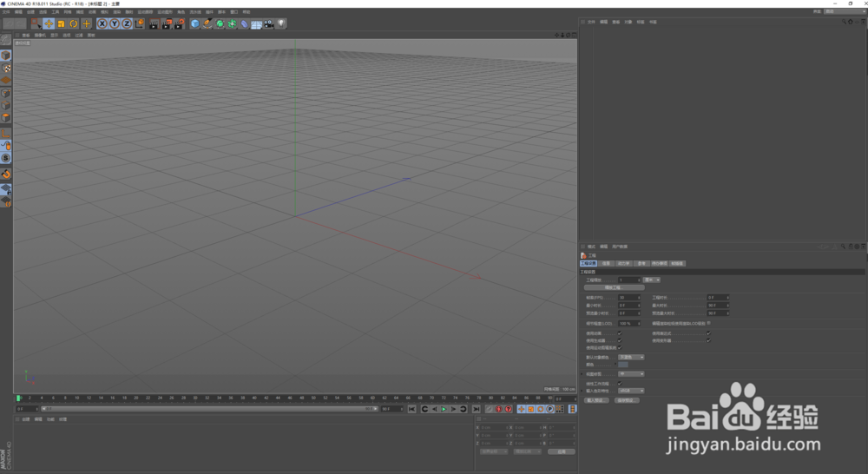The height and width of the screenshot is (474, 868).
Task: Play animation forwards
Action: [x=444, y=409]
